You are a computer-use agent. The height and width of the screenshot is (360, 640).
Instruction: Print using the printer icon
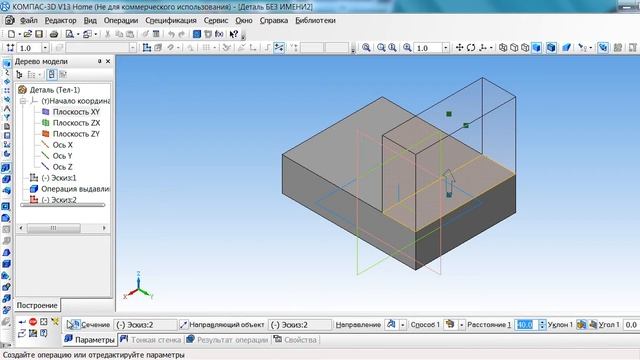(x=53, y=34)
